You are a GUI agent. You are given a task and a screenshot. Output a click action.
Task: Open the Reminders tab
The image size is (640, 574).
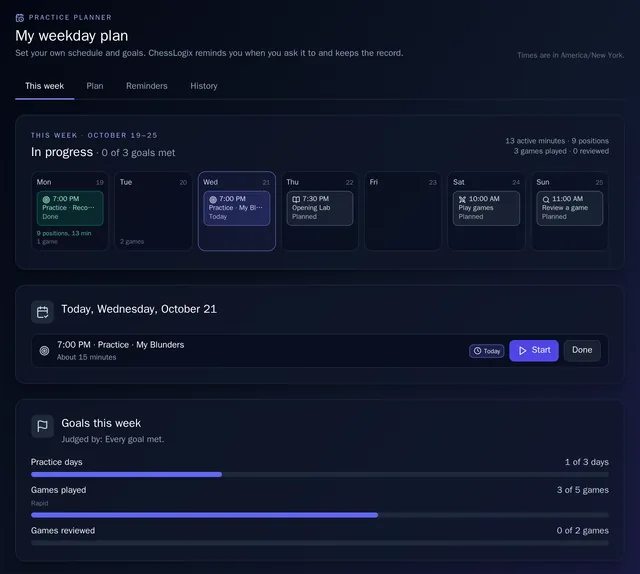(147, 86)
